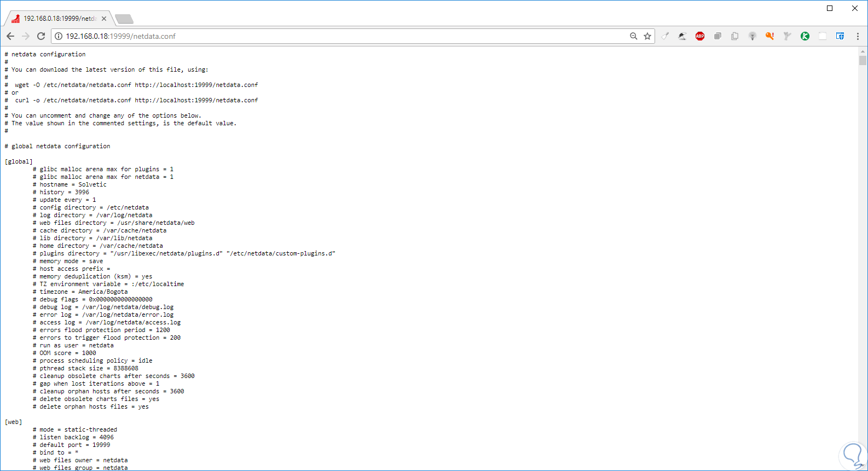The height and width of the screenshot is (471, 868).
Task: Click the 'debug flags' hex value line
Action: point(92,299)
